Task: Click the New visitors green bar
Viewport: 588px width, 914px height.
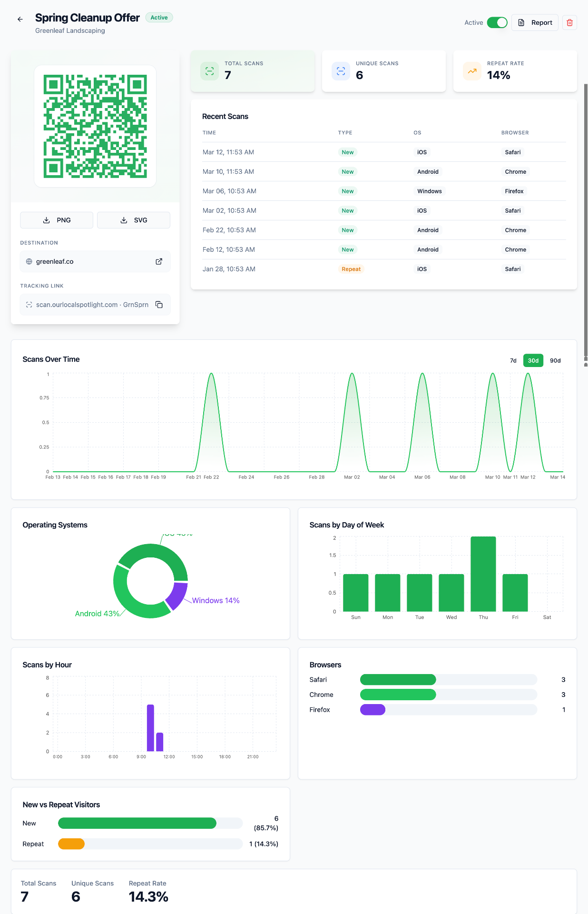Action: 137,823
